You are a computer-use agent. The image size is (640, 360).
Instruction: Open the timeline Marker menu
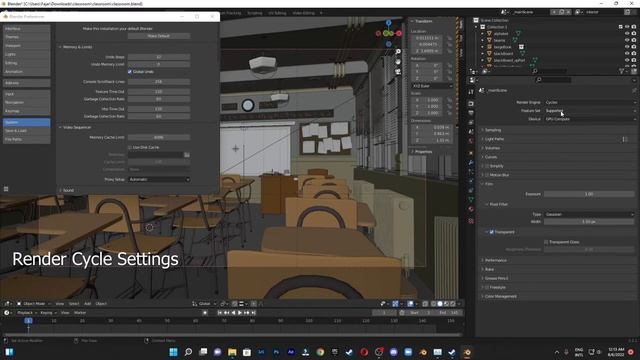80,313
